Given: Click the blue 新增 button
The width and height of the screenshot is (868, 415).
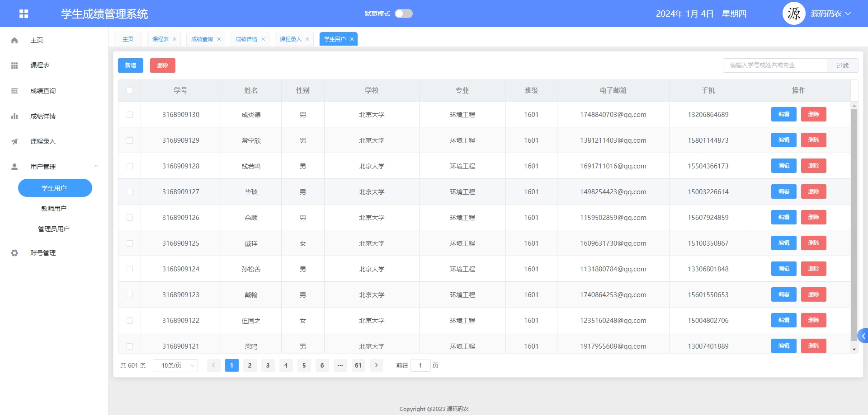Looking at the screenshot, I should point(131,65).
